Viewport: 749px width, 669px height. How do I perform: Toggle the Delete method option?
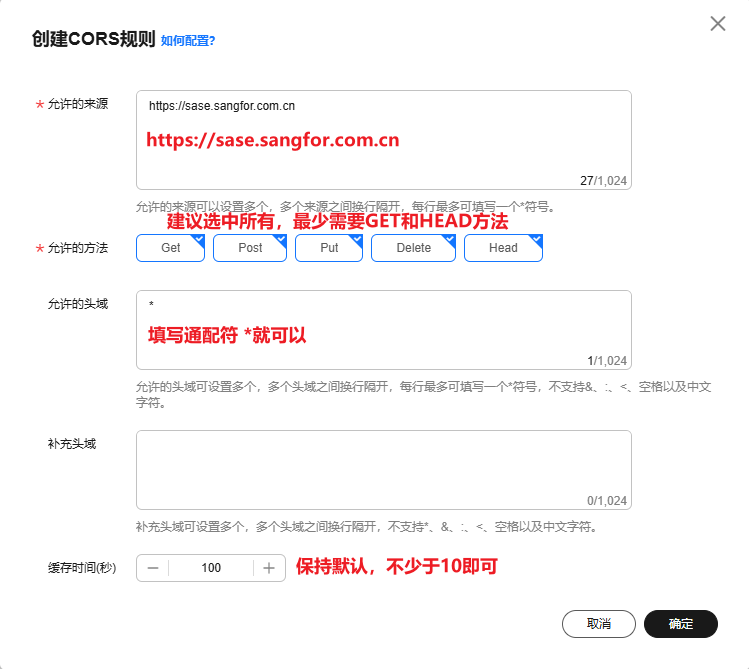(x=413, y=248)
